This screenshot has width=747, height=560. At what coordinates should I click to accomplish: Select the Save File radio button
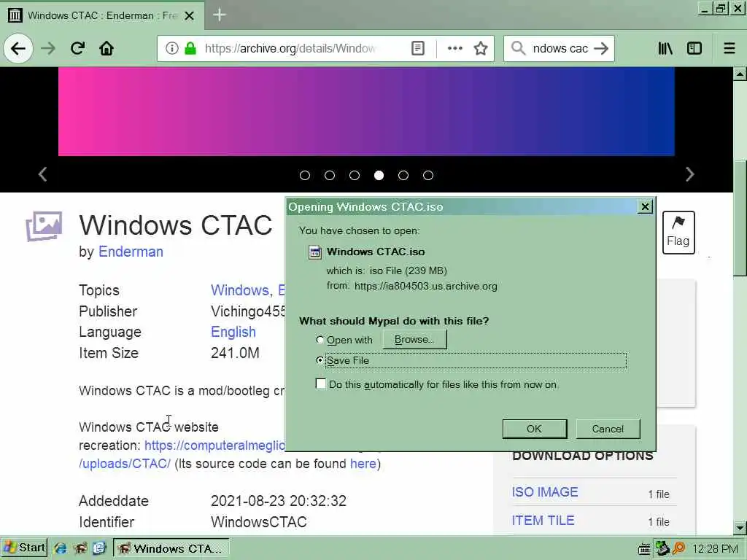tap(320, 360)
